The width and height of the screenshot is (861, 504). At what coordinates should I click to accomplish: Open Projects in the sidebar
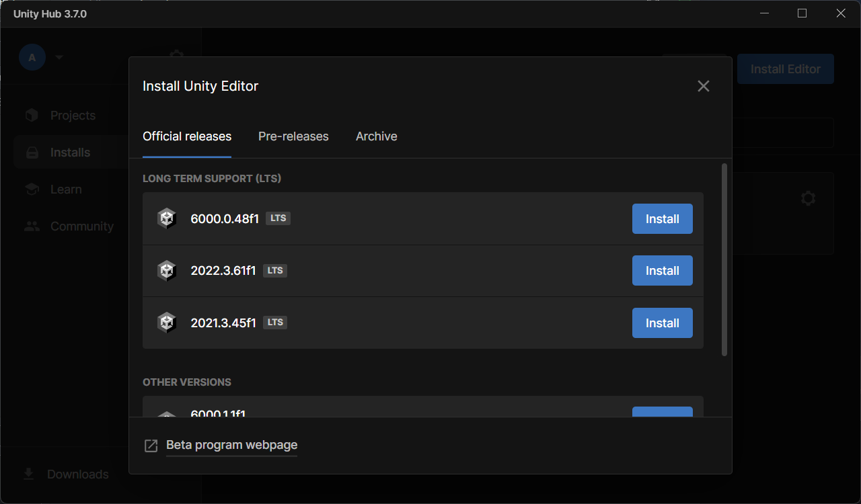pyautogui.click(x=73, y=116)
